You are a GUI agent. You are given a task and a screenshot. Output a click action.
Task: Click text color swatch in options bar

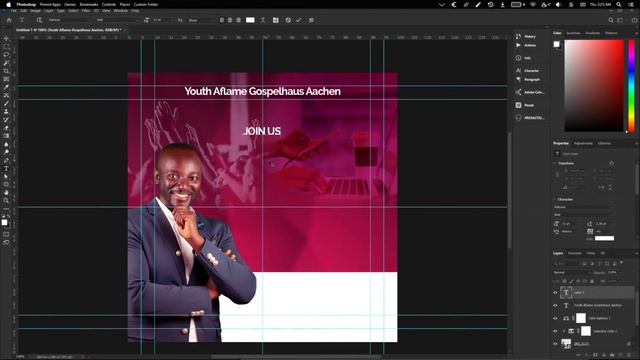tap(250, 20)
